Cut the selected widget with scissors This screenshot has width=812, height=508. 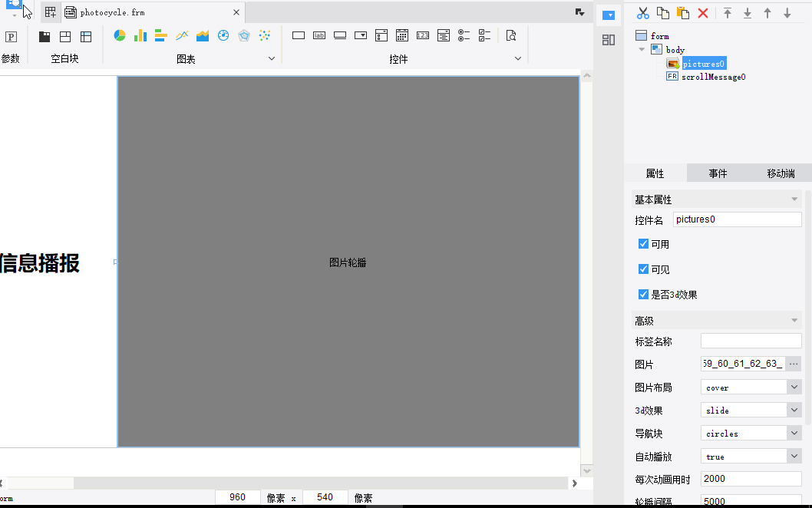point(642,13)
